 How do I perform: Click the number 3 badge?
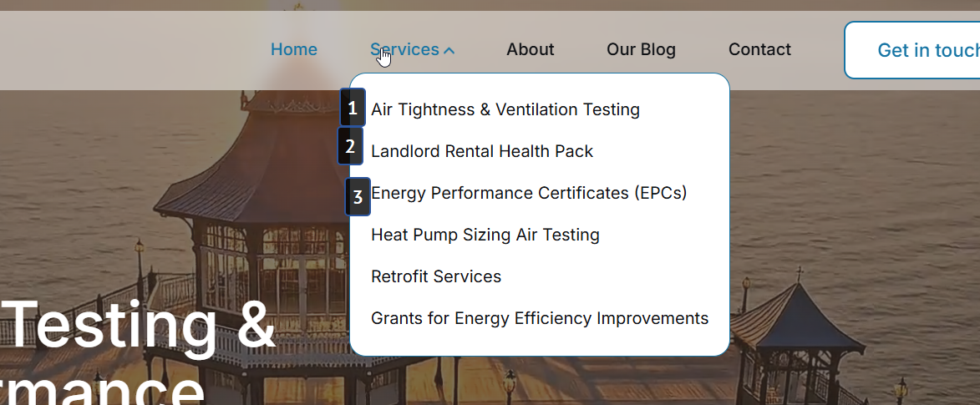(358, 197)
